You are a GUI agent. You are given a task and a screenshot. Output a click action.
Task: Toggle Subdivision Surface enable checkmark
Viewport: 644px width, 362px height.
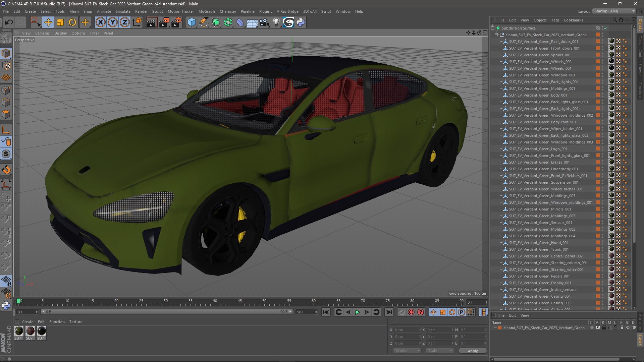point(606,28)
